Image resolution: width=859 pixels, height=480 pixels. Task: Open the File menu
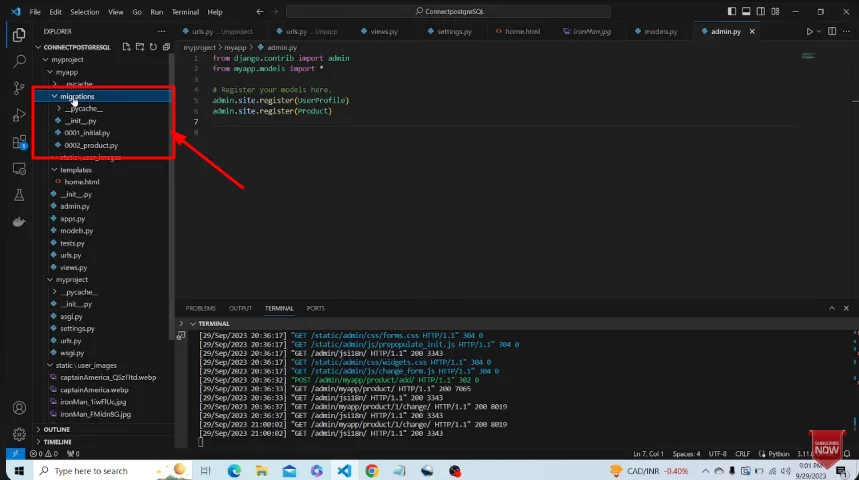[x=35, y=12]
